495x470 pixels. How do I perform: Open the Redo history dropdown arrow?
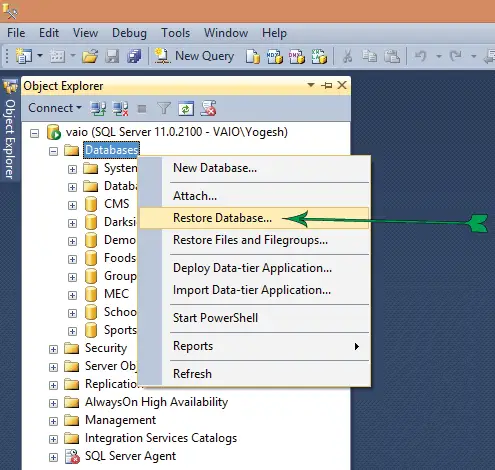[x=473, y=56]
